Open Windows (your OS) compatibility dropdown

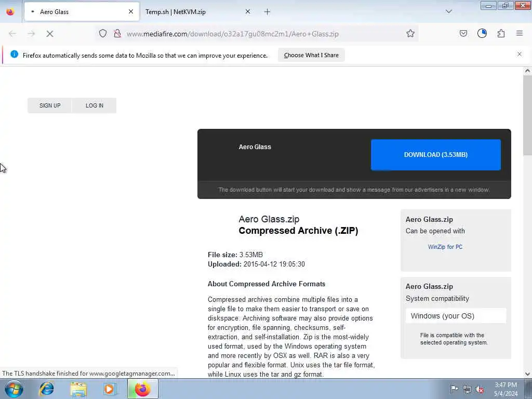tap(456, 316)
